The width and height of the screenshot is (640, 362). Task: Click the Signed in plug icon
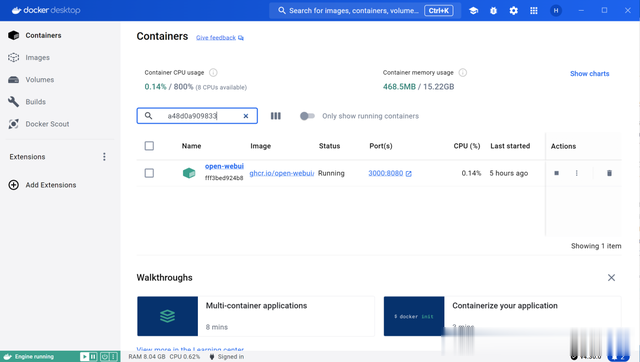coord(212,357)
